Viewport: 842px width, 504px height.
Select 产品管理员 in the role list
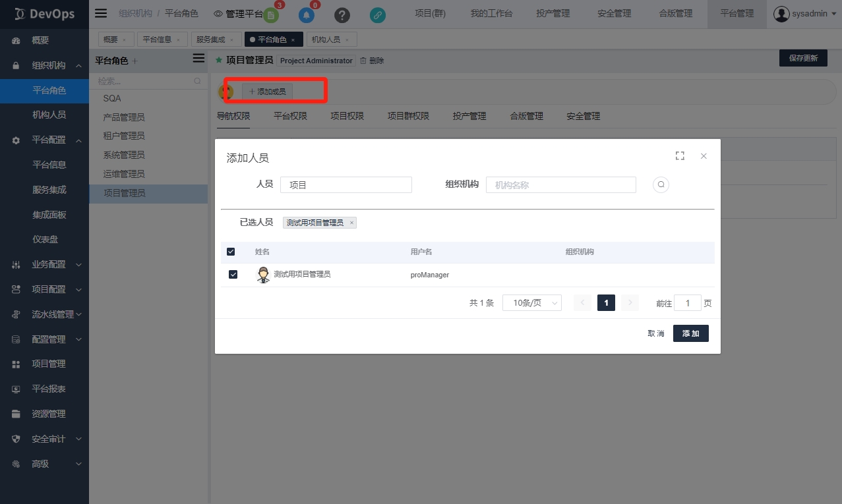[x=148, y=117]
